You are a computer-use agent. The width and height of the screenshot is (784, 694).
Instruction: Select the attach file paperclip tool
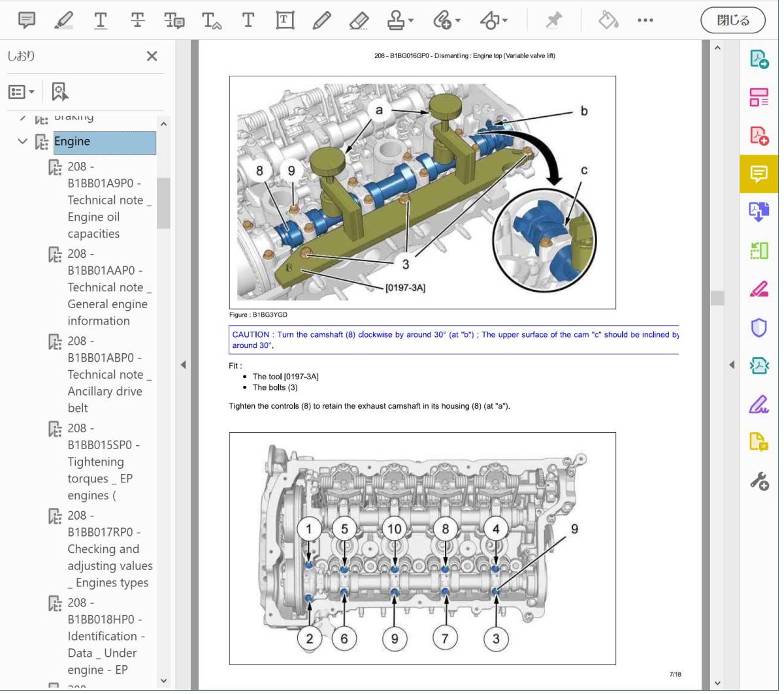(442, 20)
